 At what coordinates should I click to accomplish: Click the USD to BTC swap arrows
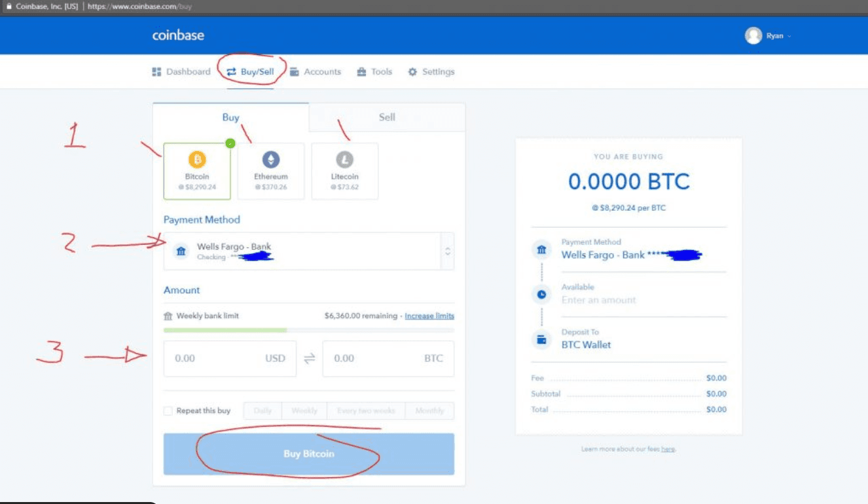click(310, 359)
